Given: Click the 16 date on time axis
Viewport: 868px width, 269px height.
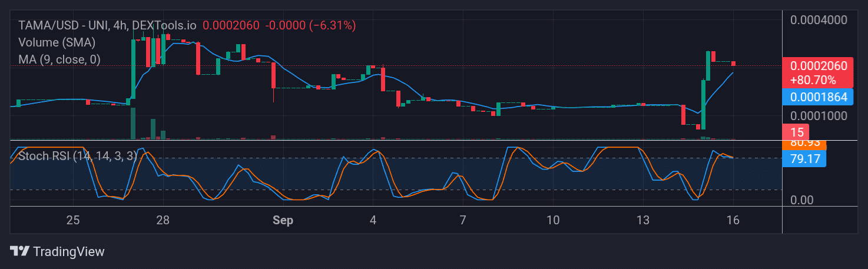Looking at the screenshot, I should click(733, 220).
